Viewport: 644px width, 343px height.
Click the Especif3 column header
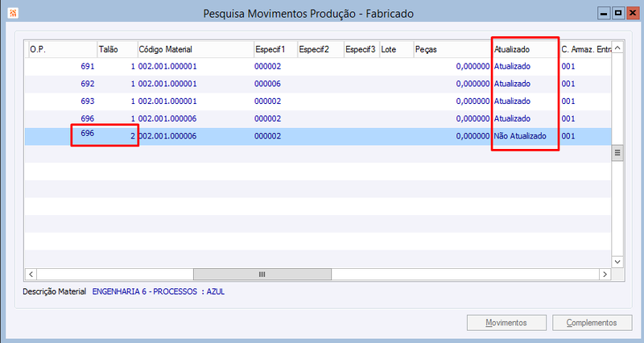click(x=361, y=49)
